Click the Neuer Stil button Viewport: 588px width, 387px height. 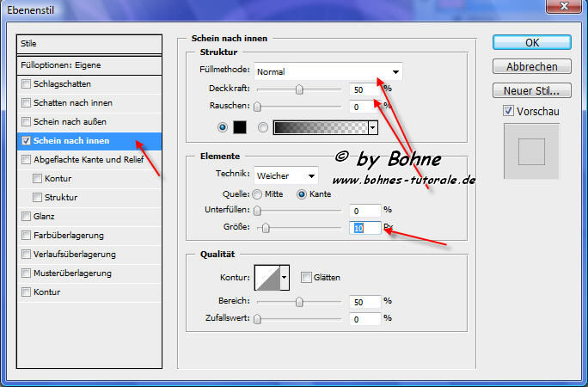(x=532, y=90)
